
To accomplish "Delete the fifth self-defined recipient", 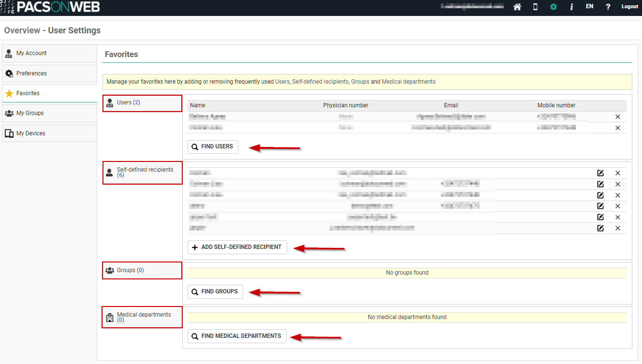I will click(x=617, y=217).
